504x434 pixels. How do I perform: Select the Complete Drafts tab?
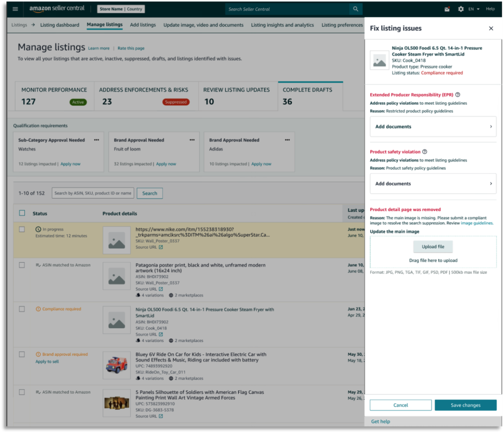tap(310, 96)
